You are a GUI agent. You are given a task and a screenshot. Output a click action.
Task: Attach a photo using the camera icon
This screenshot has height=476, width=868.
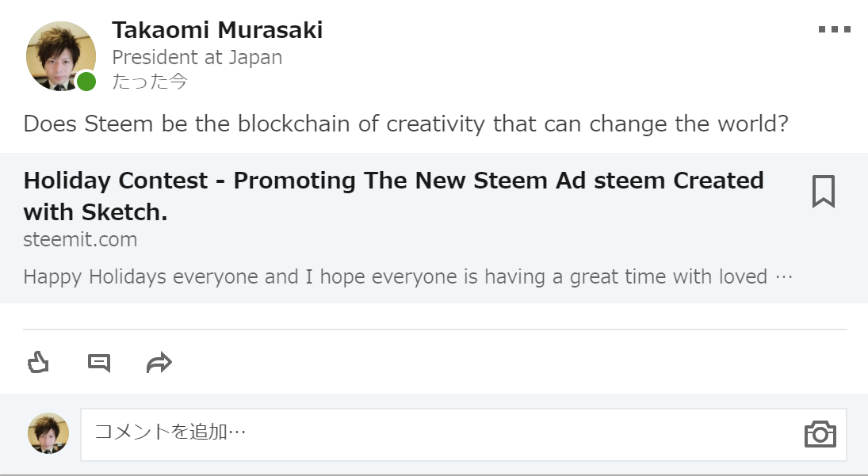click(x=820, y=434)
